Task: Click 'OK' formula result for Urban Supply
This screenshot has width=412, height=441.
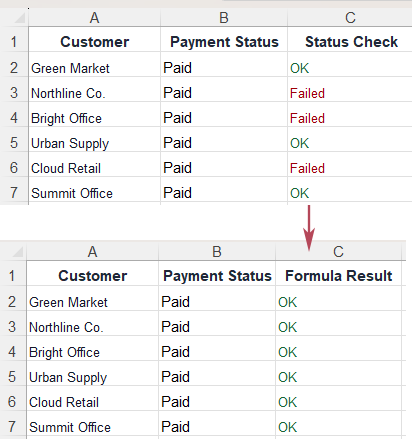Action: 338,373
